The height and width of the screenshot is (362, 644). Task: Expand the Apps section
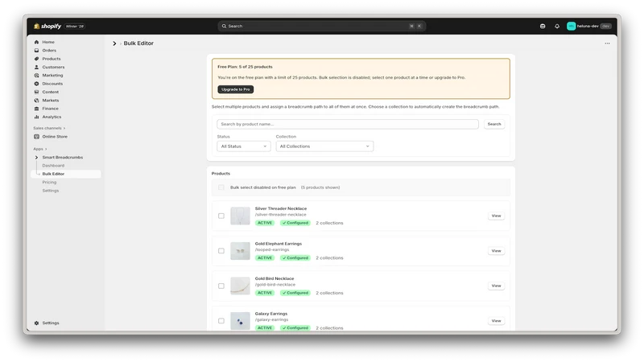pyautogui.click(x=40, y=149)
